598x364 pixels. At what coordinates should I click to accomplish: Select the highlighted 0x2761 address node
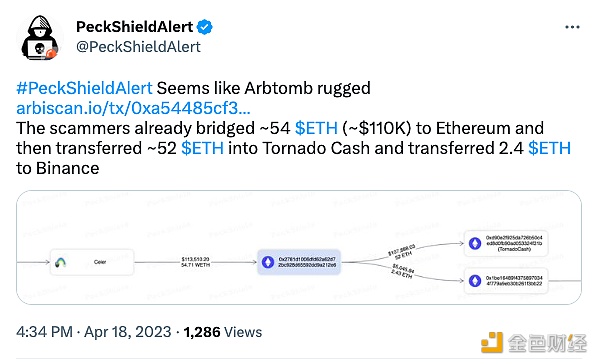click(299, 262)
